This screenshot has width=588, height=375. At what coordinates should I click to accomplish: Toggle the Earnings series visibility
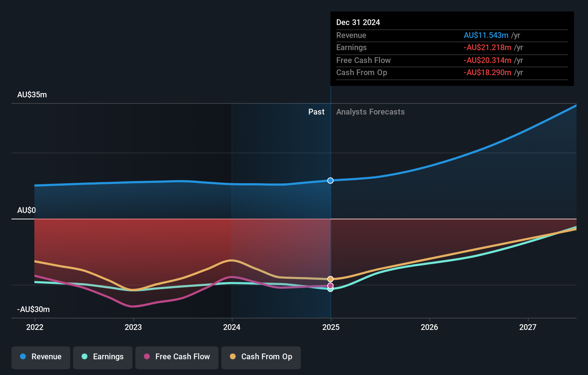102,357
